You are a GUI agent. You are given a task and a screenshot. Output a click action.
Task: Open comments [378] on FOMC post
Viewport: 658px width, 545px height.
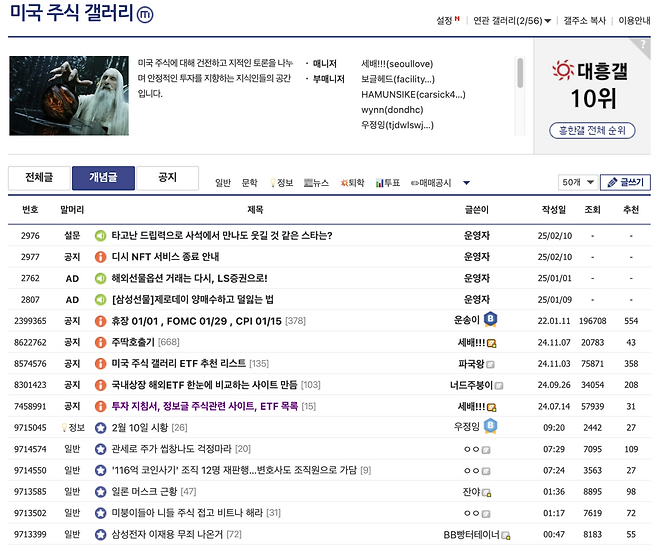(295, 321)
